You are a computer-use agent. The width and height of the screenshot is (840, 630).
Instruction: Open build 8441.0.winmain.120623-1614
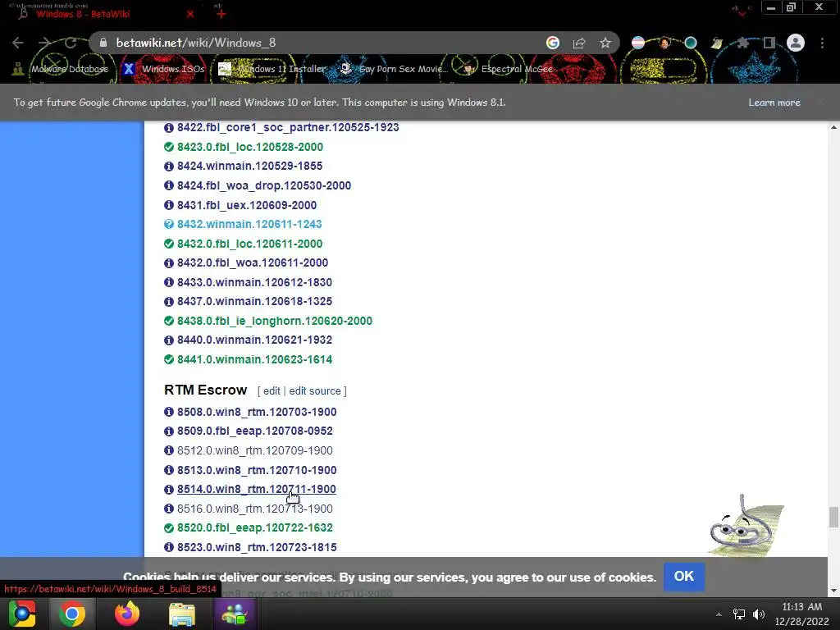coord(254,359)
